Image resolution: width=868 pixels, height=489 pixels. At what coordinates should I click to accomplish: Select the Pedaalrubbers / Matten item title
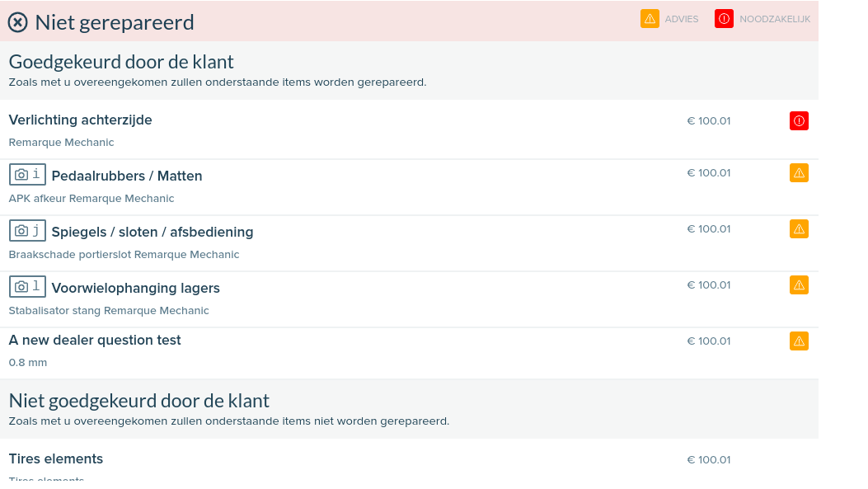coord(127,176)
